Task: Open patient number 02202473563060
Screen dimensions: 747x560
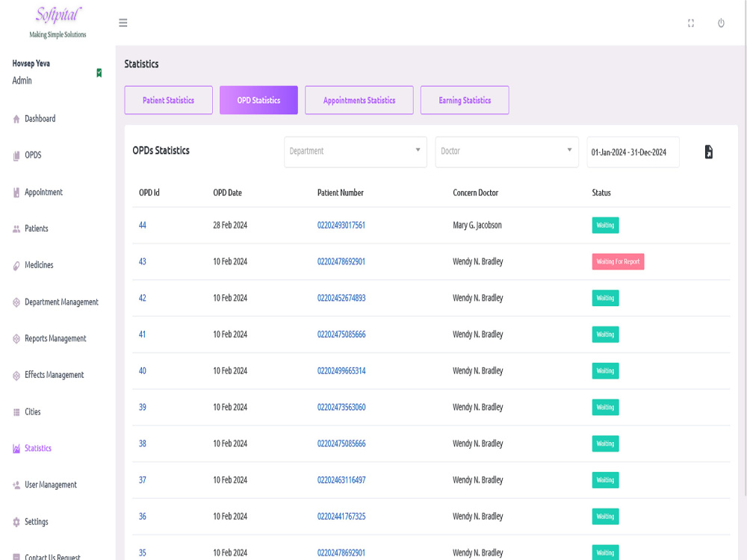Action: click(x=341, y=407)
